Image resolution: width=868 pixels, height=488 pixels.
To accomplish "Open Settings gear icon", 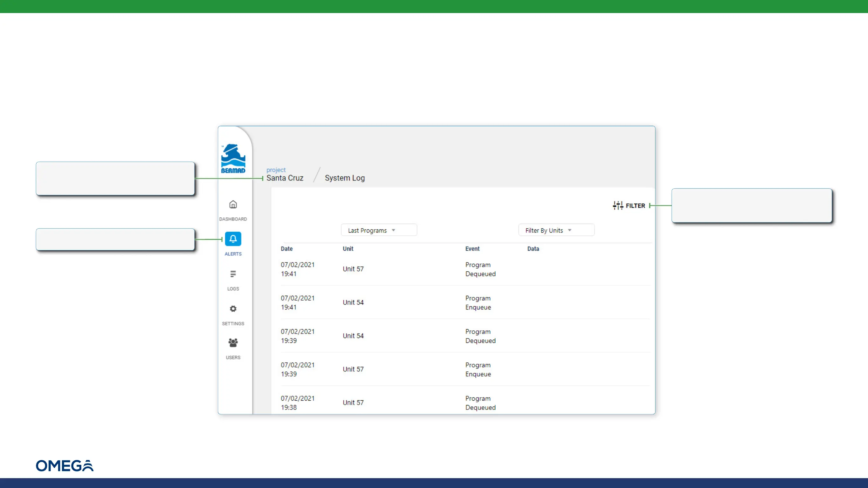I will click(x=233, y=309).
